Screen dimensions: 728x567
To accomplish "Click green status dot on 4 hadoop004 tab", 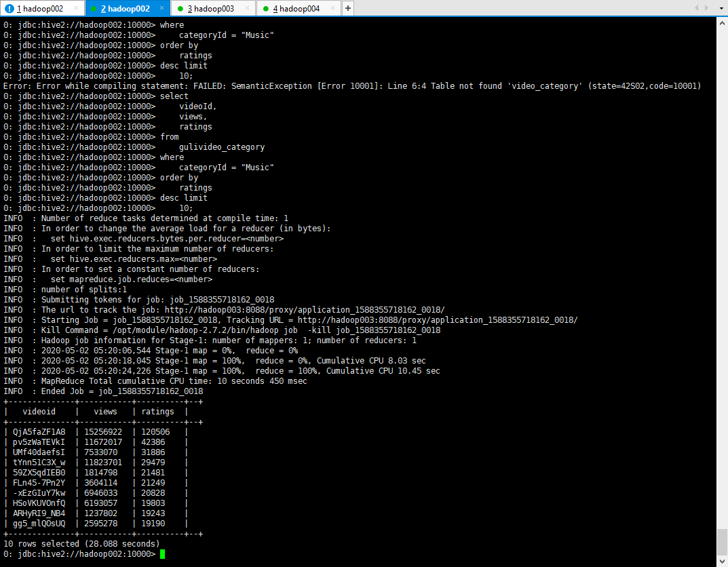I will 265,8.
